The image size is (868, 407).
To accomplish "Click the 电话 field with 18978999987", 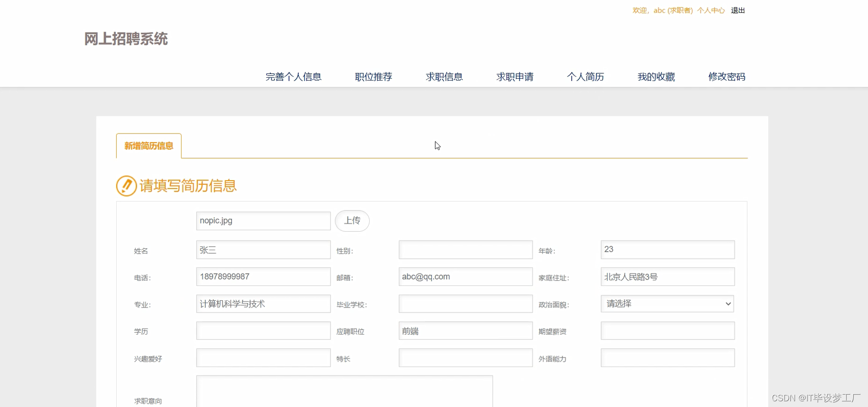I will tap(263, 277).
